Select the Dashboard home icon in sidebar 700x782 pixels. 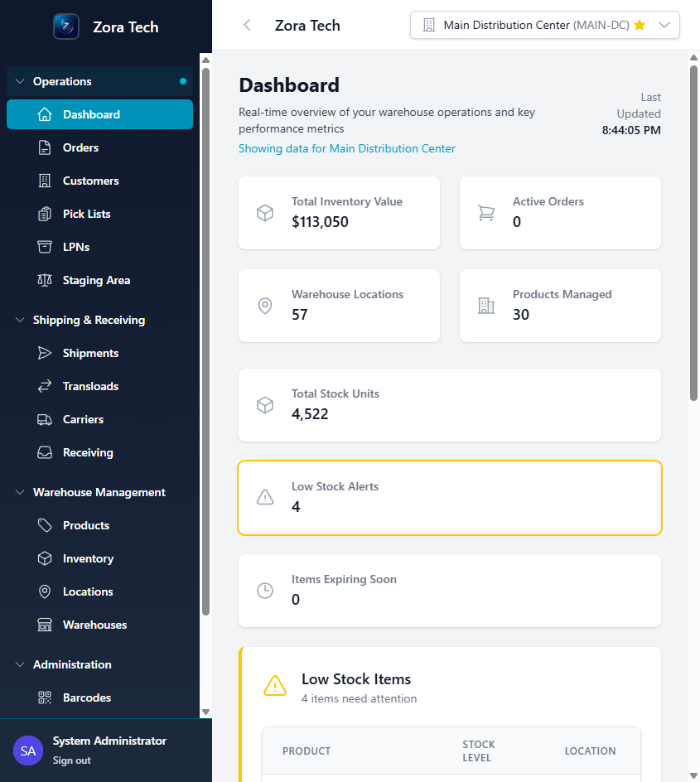[45, 114]
